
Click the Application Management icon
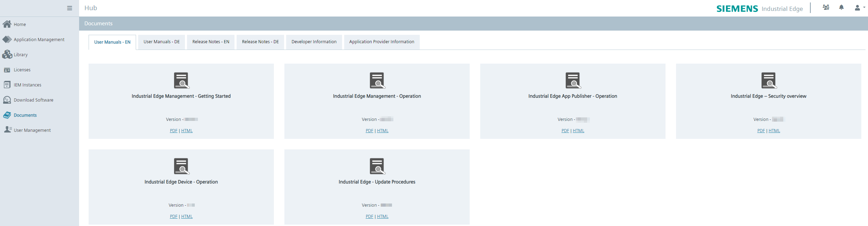tap(7, 39)
